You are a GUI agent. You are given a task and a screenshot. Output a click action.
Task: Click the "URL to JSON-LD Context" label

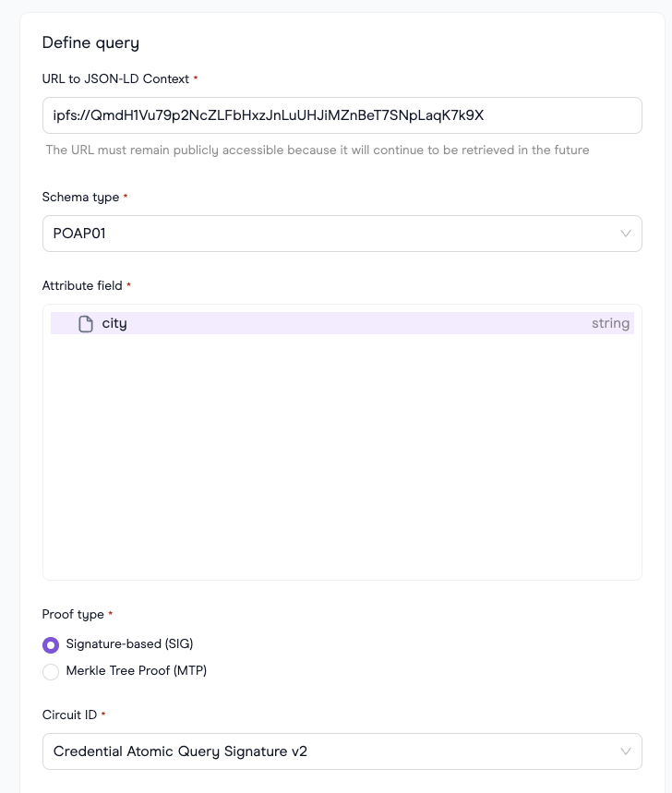[115, 78]
